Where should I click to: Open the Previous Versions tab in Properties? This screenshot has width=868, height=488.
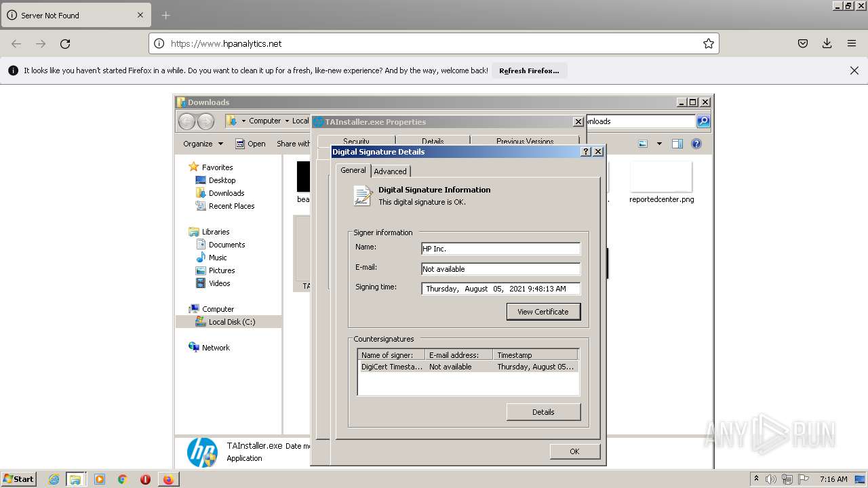pos(525,142)
